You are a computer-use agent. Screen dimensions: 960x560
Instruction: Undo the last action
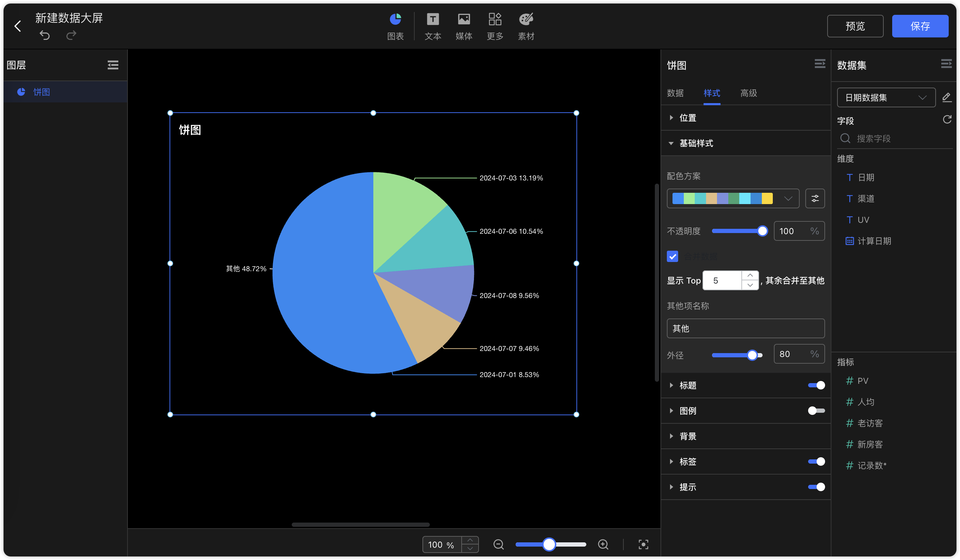[x=45, y=35]
